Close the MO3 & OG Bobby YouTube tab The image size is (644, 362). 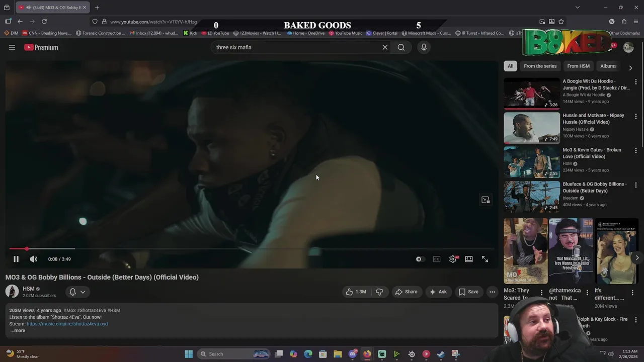click(x=85, y=8)
